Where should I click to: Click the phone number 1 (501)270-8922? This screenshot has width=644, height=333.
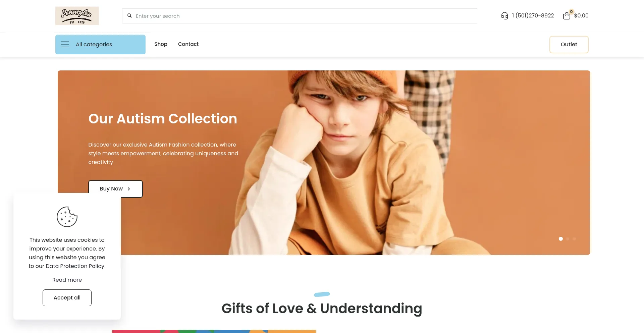pos(533,15)
